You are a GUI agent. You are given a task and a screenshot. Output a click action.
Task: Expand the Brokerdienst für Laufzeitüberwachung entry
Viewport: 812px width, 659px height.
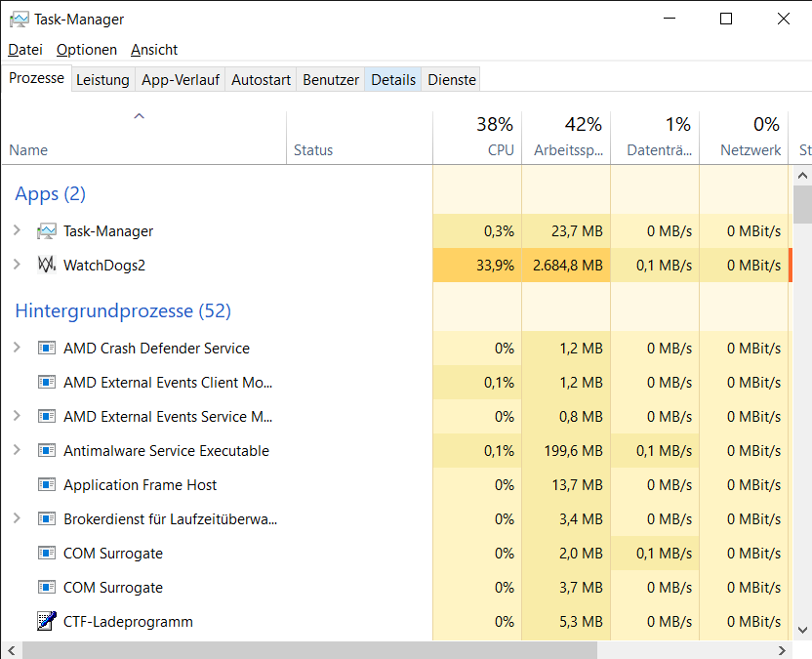click(19, 518)
